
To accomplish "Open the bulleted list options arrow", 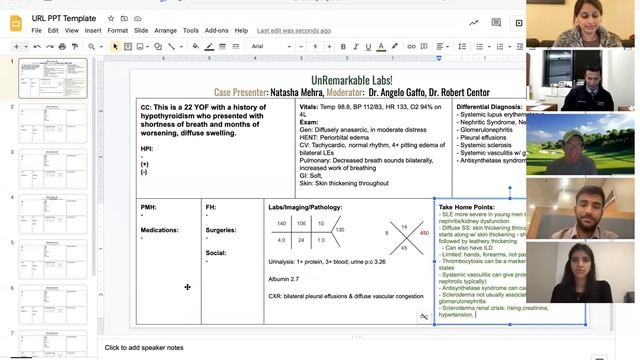I will click(489, 47).
